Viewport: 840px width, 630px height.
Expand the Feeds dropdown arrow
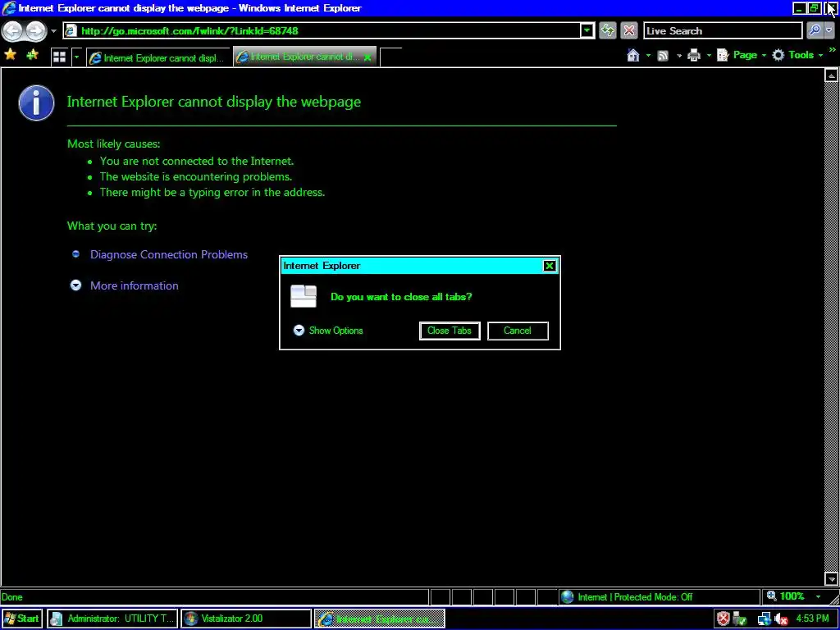tap(678, 55)
